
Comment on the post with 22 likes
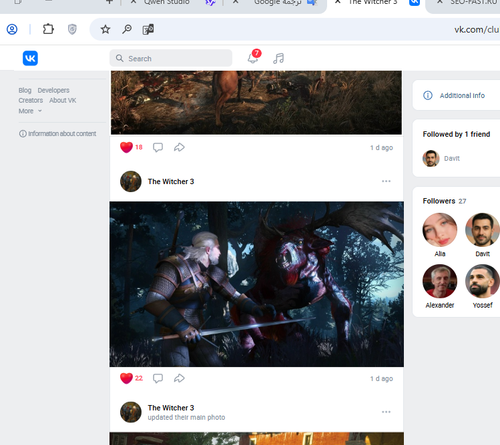click(x=158, y=378)
